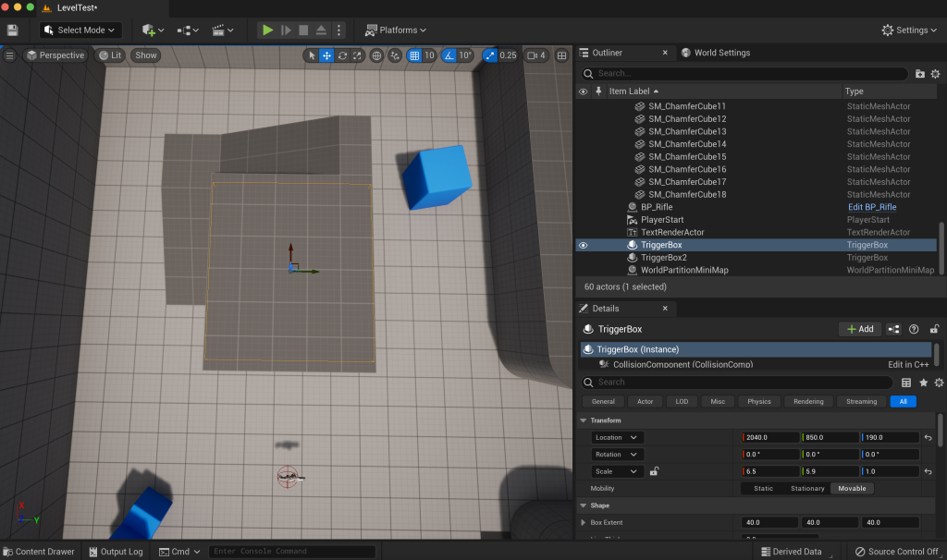Open the Platforms dropdown menu

coord(396,30)
